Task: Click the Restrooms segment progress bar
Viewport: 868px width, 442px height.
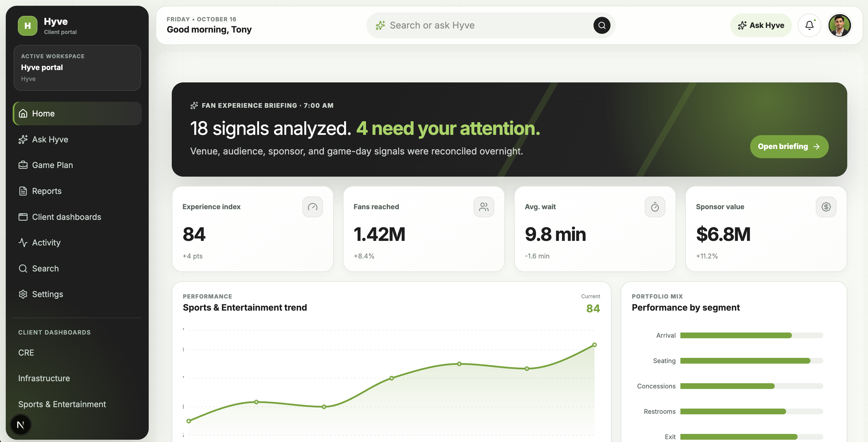Action: click(751, 411)
